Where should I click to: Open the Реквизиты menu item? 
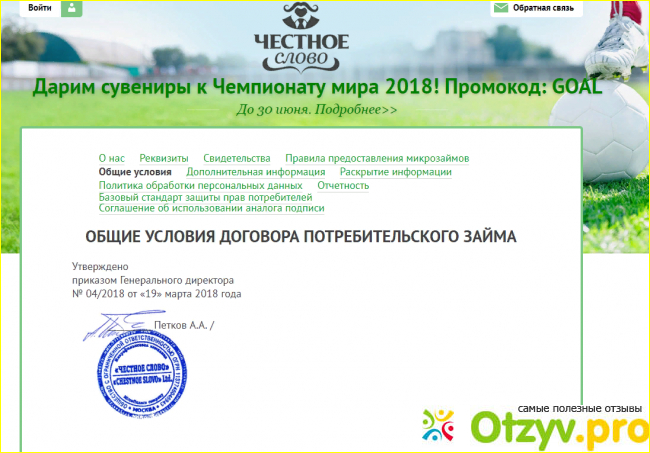(x=163, y=158)
